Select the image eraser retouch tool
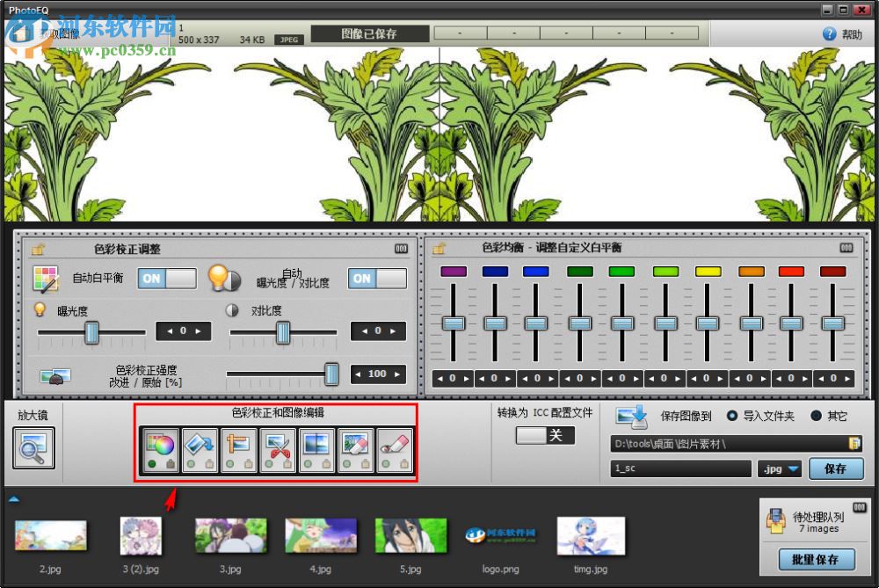 [x=355, y=450]
